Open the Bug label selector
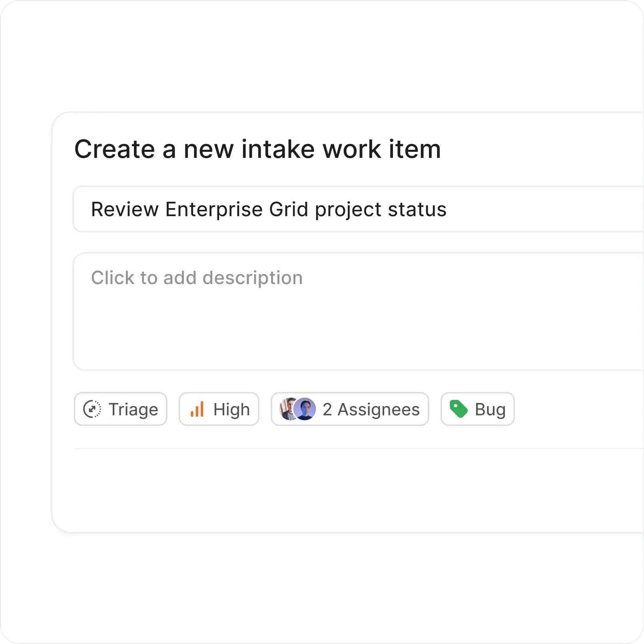 coord(477,409)
